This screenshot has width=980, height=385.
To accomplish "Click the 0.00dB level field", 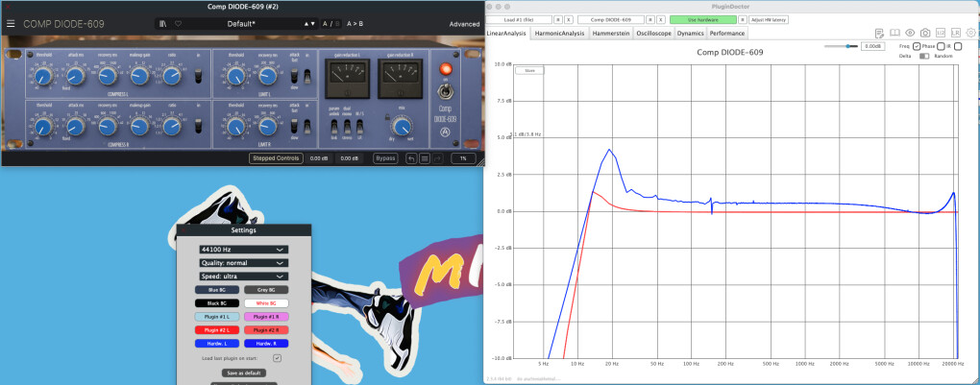I will point(873,46).
